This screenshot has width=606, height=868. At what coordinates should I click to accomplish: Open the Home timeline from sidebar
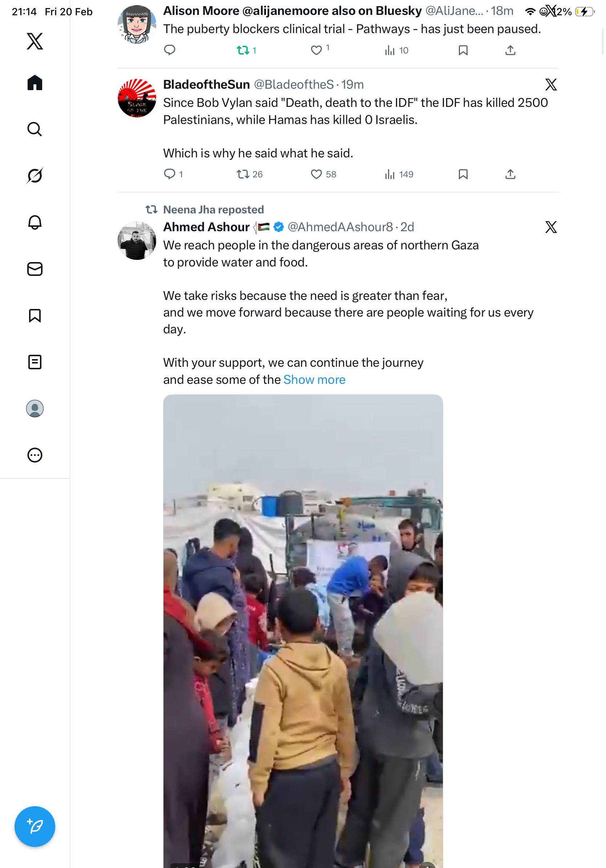[x=35, y=83]
